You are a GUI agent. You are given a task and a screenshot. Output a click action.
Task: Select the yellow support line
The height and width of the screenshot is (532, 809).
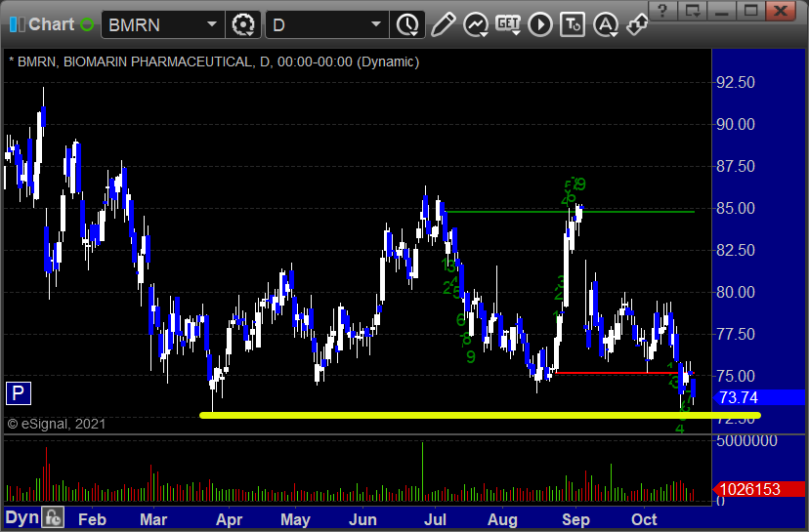coord(480,415)
